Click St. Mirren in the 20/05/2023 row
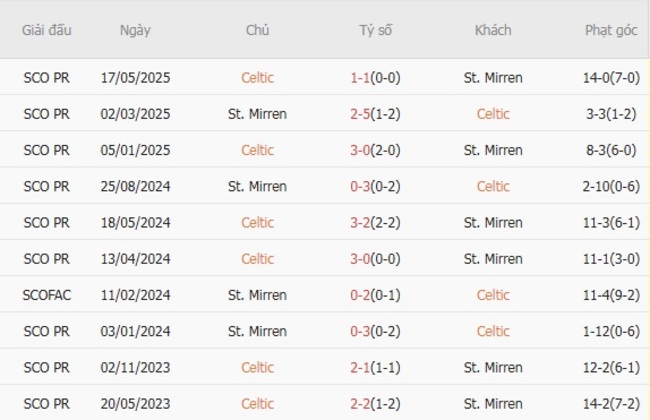 pos(493,404)
